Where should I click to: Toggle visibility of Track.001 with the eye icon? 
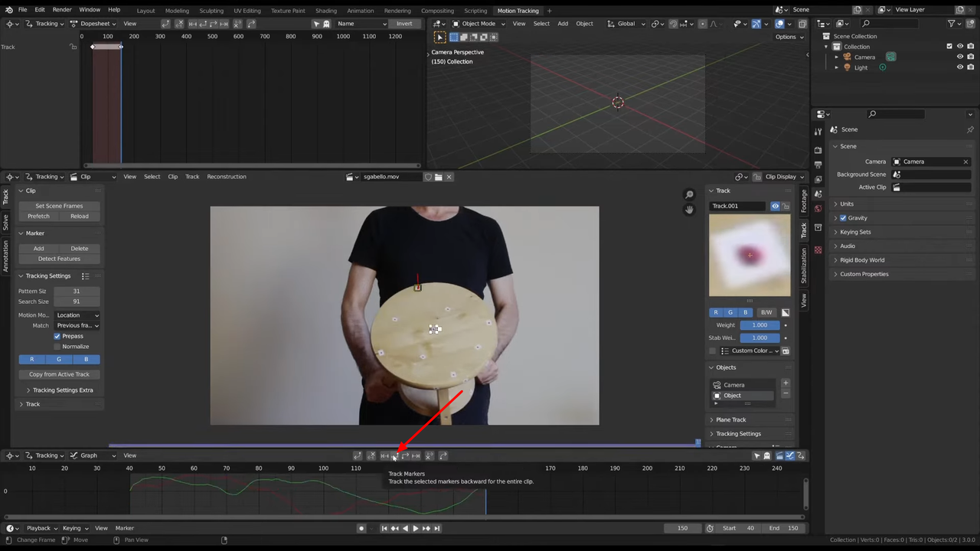[775, 205]
